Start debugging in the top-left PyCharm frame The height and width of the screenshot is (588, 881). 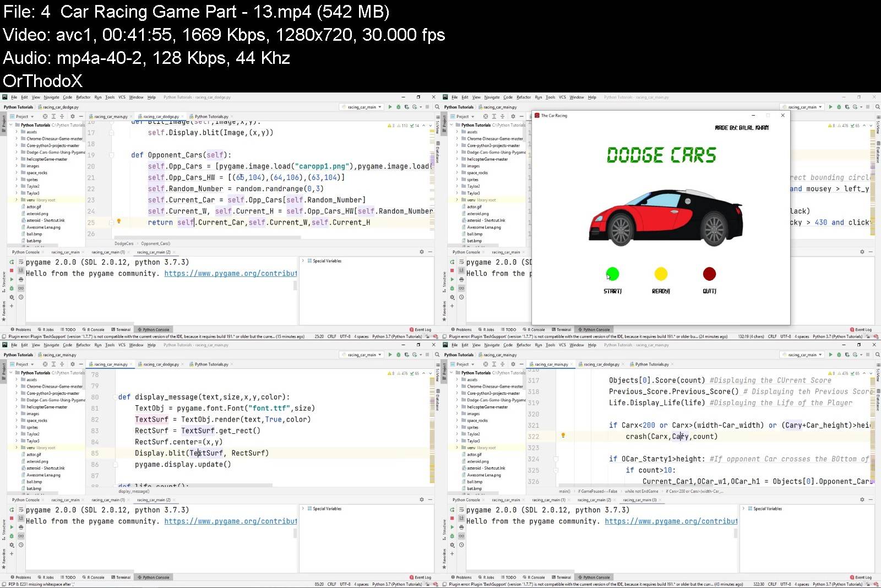tap(399, 107)
